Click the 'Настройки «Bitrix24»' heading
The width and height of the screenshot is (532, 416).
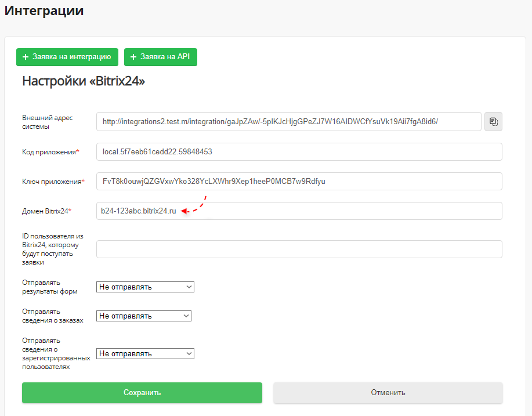[x=84, y=81]
